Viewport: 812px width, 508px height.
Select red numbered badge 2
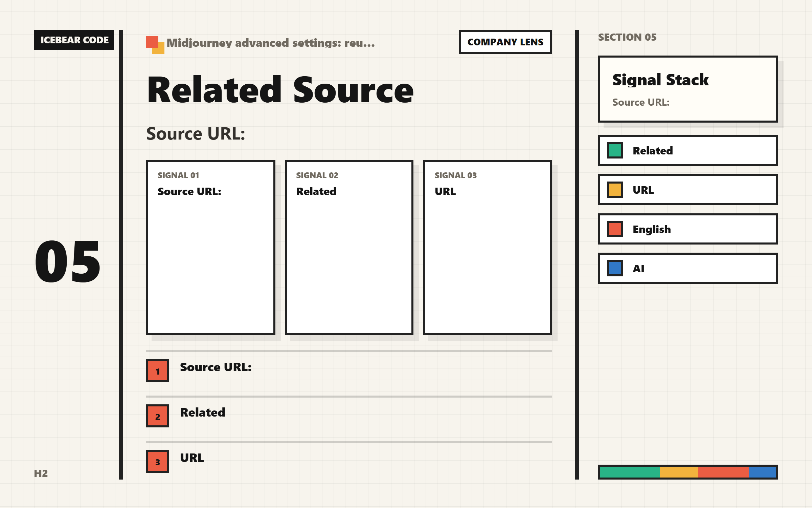[158, 416]
